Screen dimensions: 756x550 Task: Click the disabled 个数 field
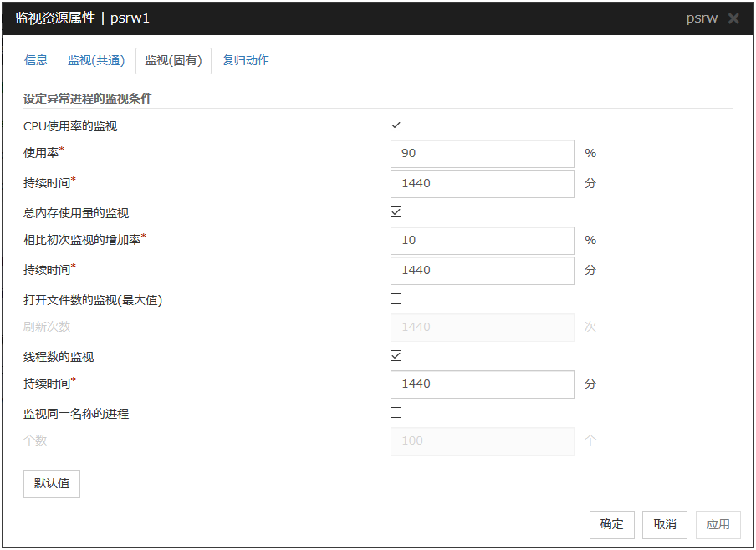coord(482,441)
